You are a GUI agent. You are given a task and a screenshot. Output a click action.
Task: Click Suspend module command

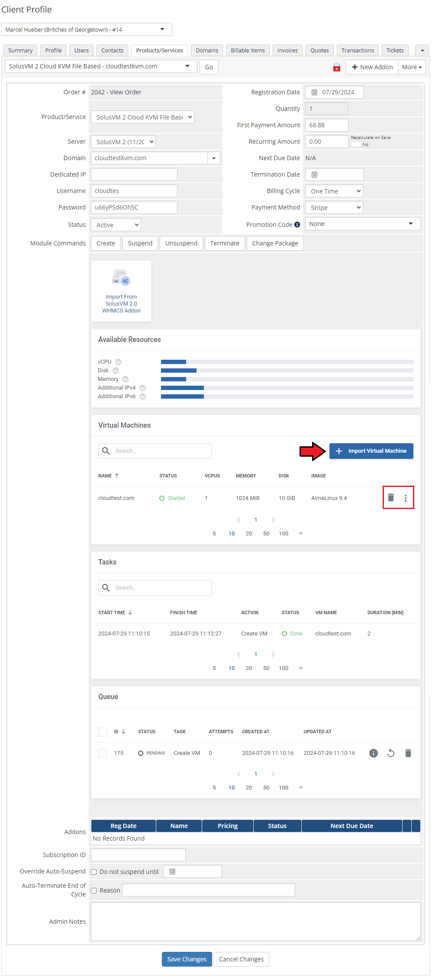tap(140, 243)
